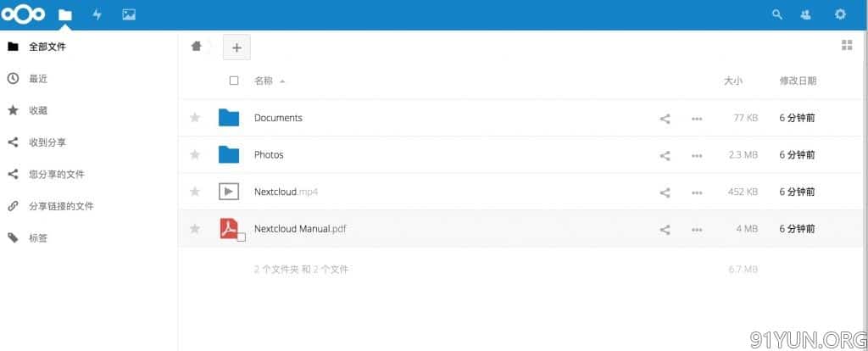This screenshot has width=868, height=351.
Task: Open the search magnifier icon
Action: click(x=777, y=15)
